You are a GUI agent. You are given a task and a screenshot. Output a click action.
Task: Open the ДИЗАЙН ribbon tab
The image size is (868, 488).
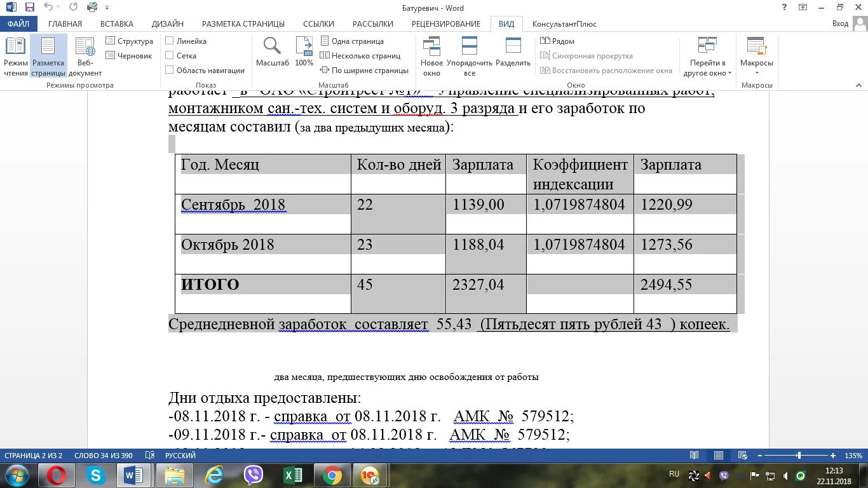tap(168, 24)
